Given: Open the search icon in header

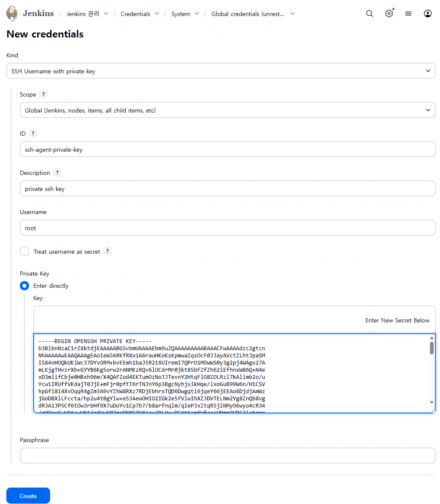Looking at the screenshot, I should 370,13.
